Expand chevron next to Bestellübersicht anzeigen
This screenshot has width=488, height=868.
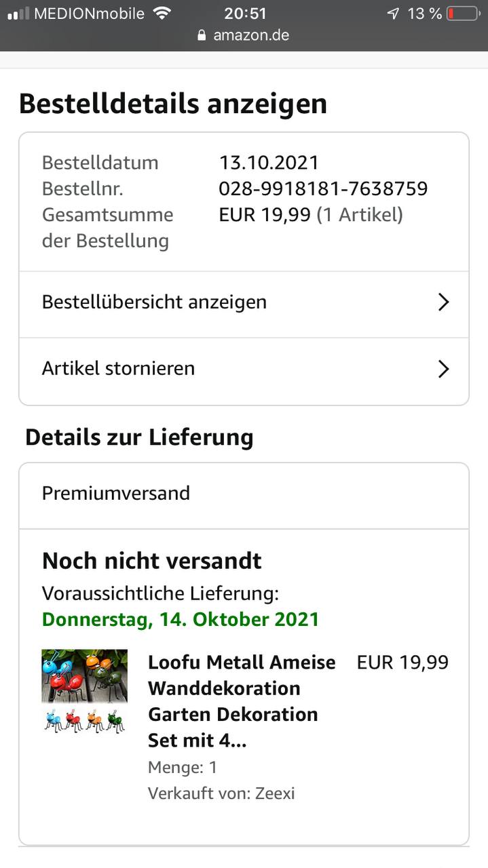(443, 302)
